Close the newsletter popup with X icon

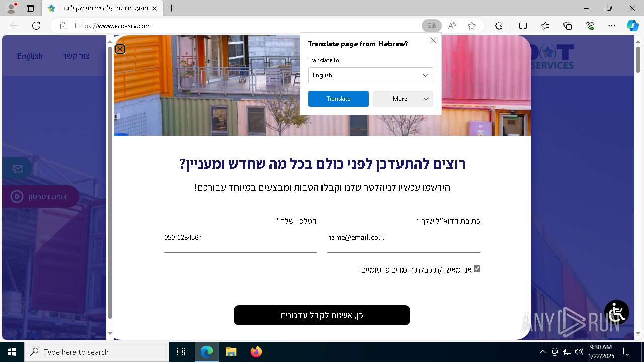pyautogui.click(x=120, y=49)
